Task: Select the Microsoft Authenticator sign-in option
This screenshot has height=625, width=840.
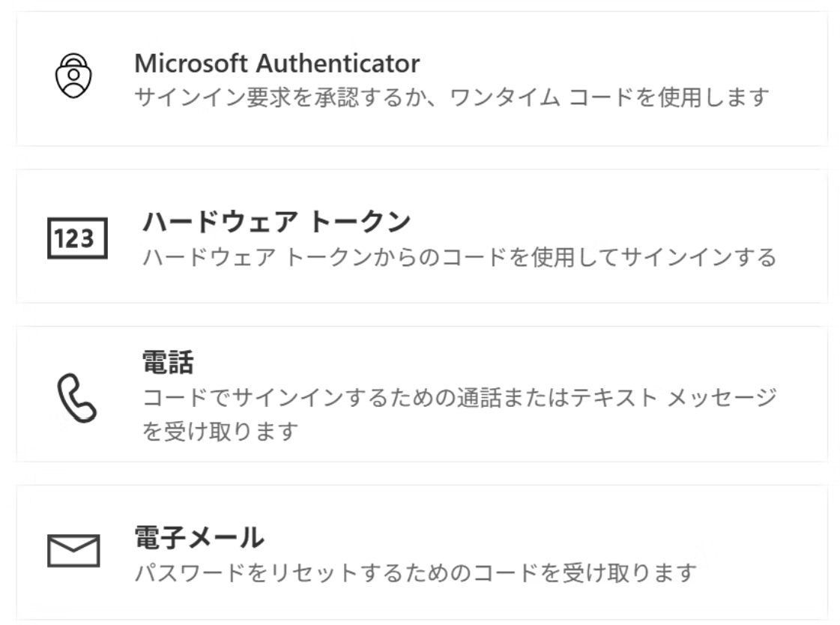Action: 420,79
